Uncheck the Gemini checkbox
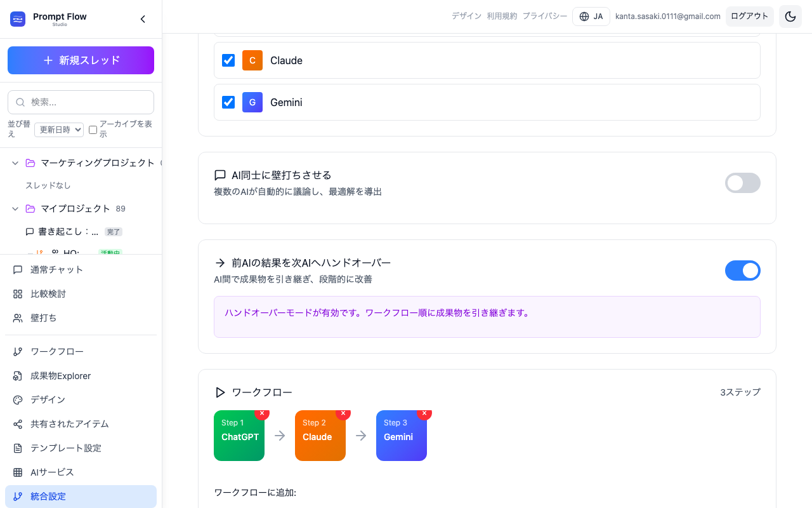The height and width of the screenshot is (508, 812). point(228,102)
